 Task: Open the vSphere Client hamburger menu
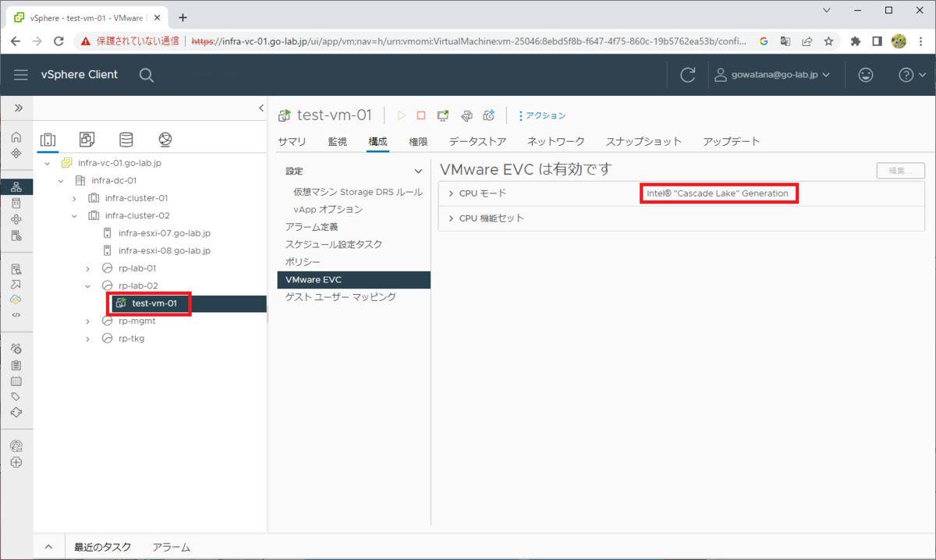[21, 75]
